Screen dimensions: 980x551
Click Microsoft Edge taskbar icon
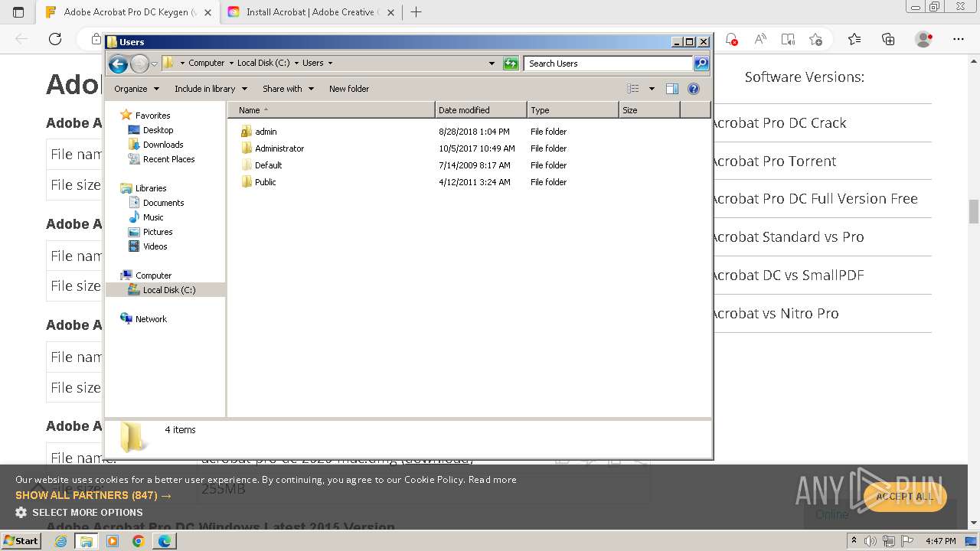[x=165, y=541]
